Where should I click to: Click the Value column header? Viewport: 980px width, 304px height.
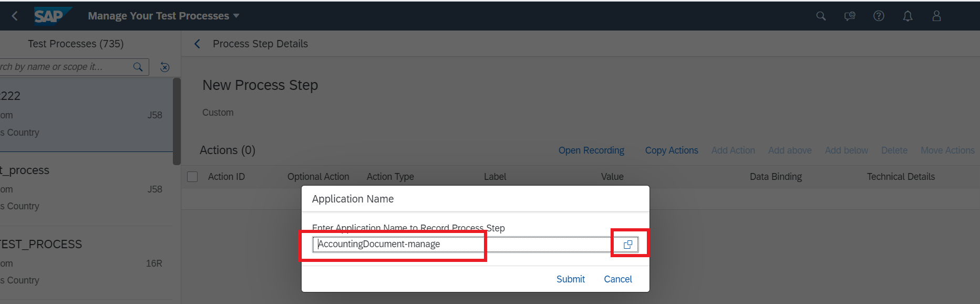612,177
